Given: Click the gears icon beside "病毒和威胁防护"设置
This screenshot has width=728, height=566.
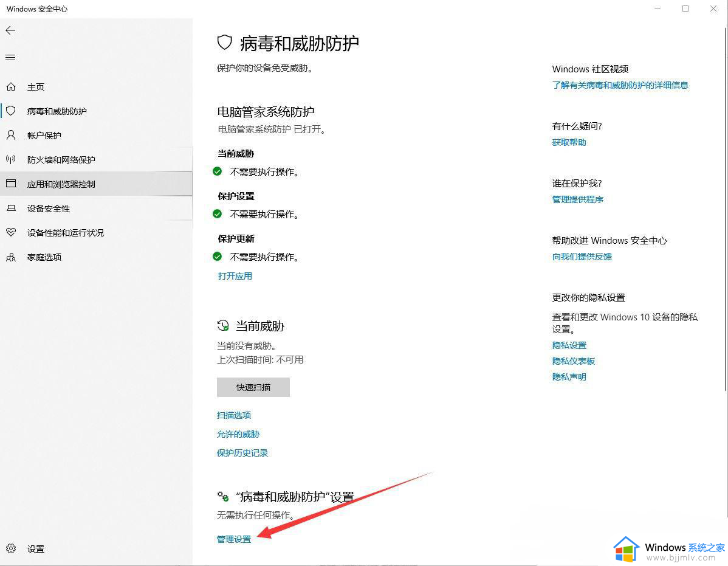Looking at the screenshot, I should (x=223, y=496).
